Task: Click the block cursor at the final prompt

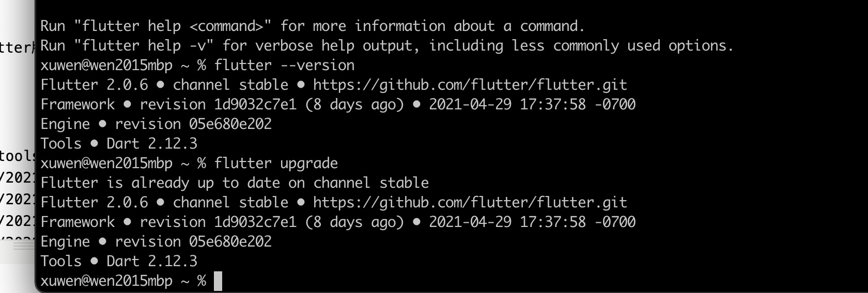Action: (x=218, y=281)
